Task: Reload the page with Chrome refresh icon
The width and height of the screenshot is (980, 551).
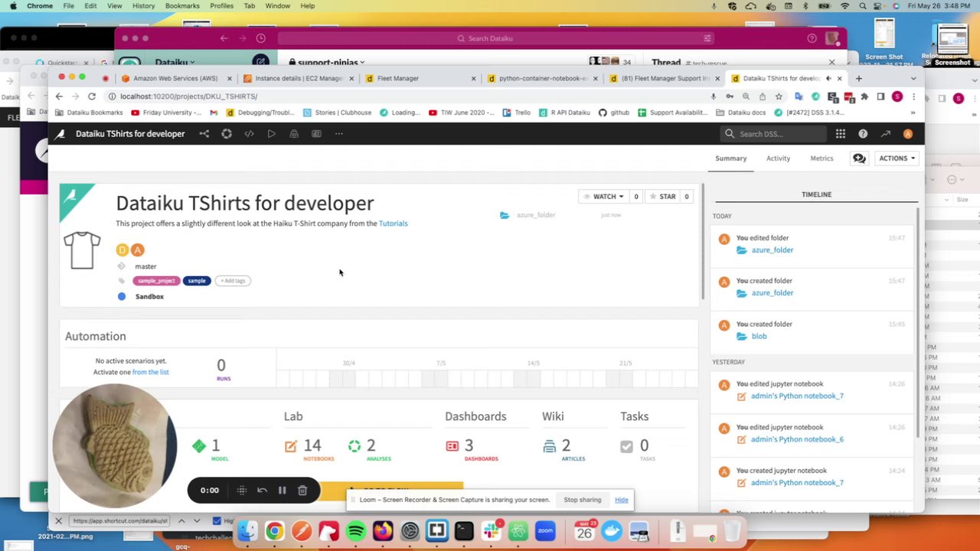Action: [92, 96]
